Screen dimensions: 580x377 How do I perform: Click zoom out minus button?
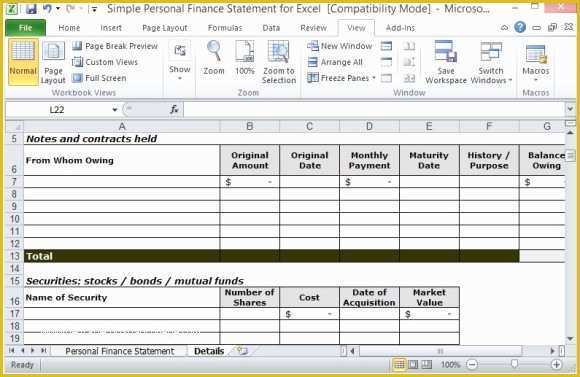click(x=472, y=365)
